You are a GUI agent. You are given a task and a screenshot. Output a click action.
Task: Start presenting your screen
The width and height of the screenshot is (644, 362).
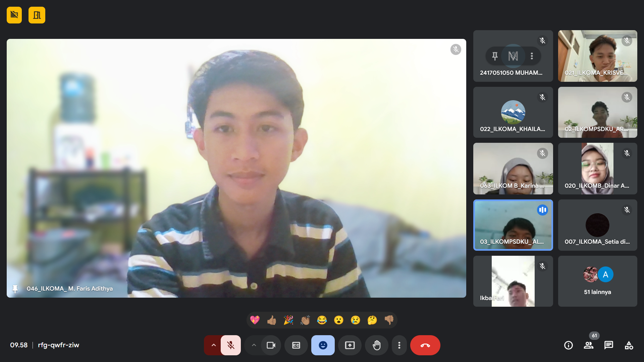350,345
